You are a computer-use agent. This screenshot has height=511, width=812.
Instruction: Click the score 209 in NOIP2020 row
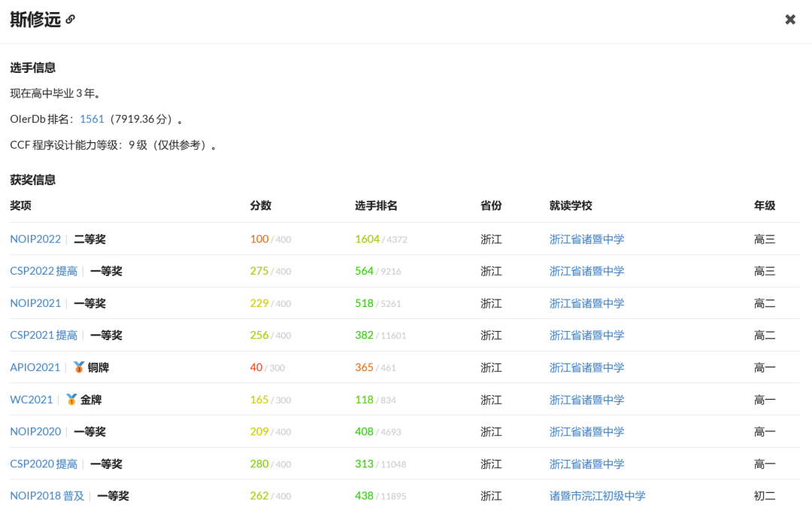259,432
